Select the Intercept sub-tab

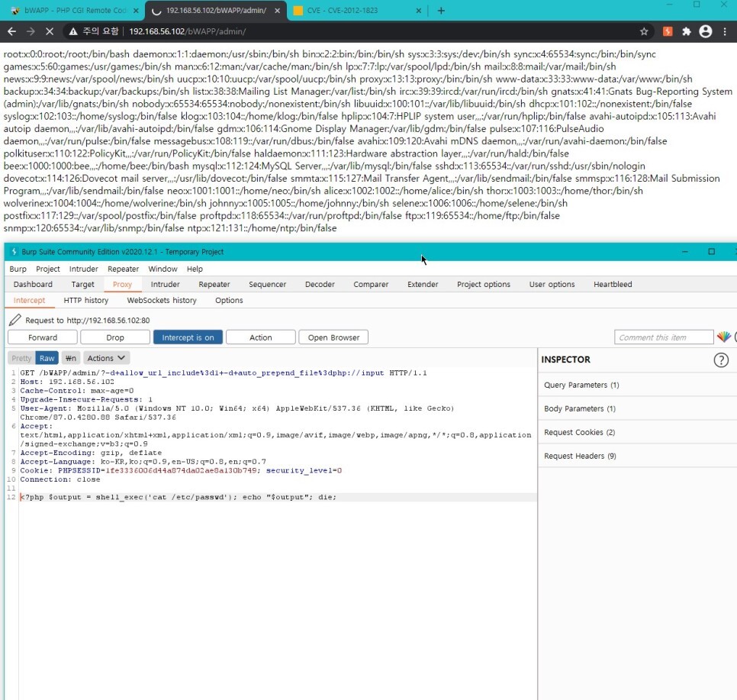tap(29, 300)
